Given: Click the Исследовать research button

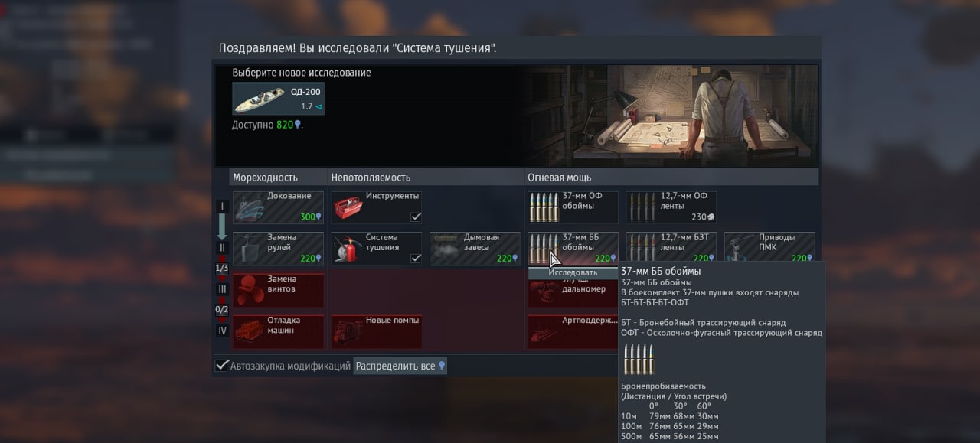Looking at the screenshot, I should pos(573,272).
